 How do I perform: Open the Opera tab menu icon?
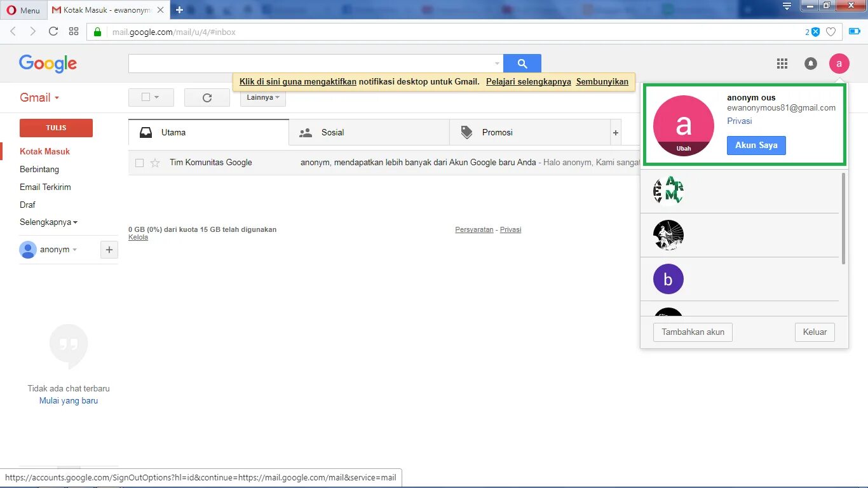coord(787,6)
